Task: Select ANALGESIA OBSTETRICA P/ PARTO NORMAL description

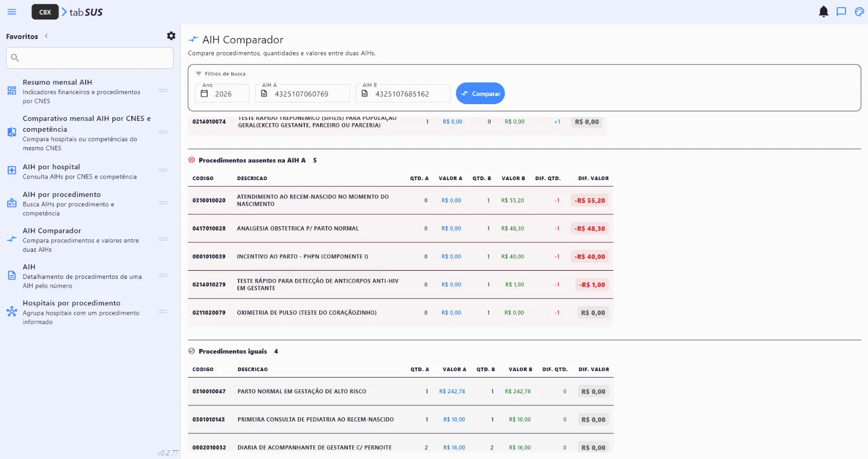Action: tap(298, 229)
